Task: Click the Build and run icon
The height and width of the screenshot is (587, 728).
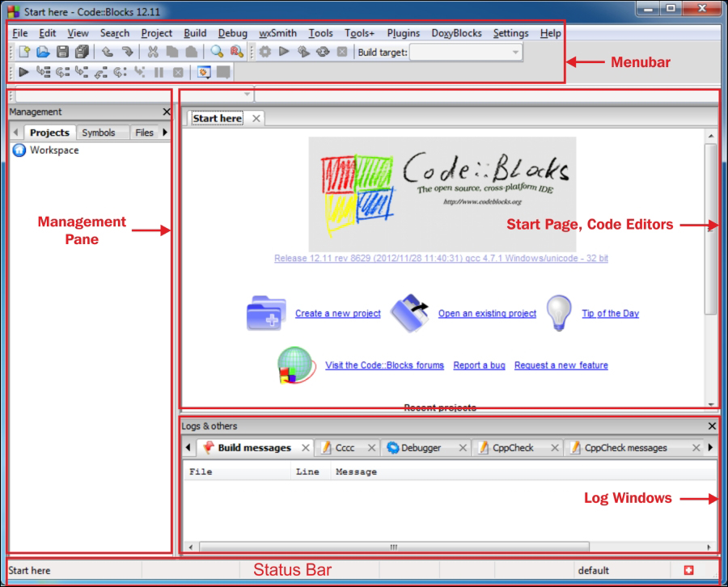Action: pyautogui.click(x=303, y=52)
